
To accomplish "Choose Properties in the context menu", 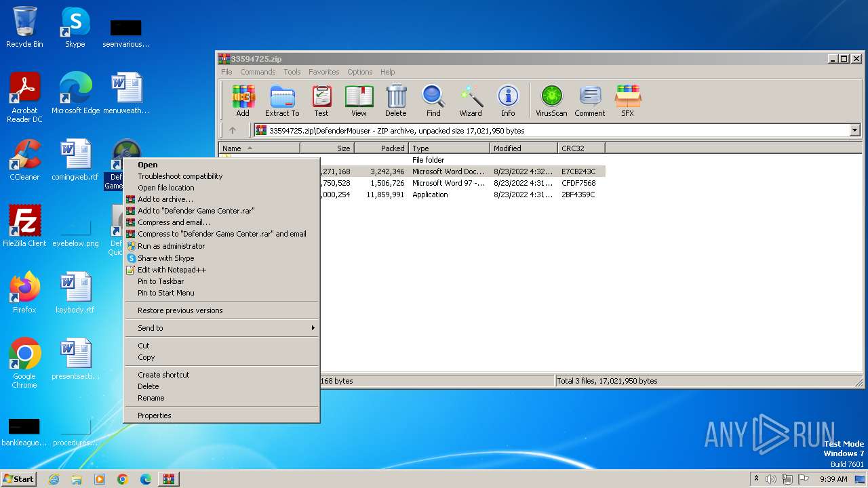I will (x=222, y=415).
